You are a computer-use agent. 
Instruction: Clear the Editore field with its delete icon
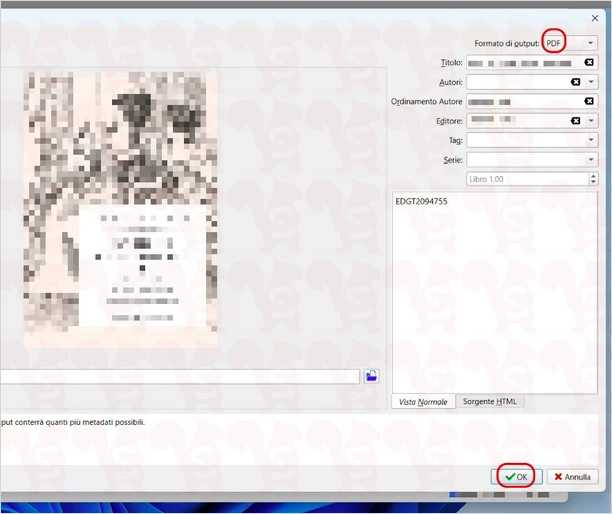575,121
